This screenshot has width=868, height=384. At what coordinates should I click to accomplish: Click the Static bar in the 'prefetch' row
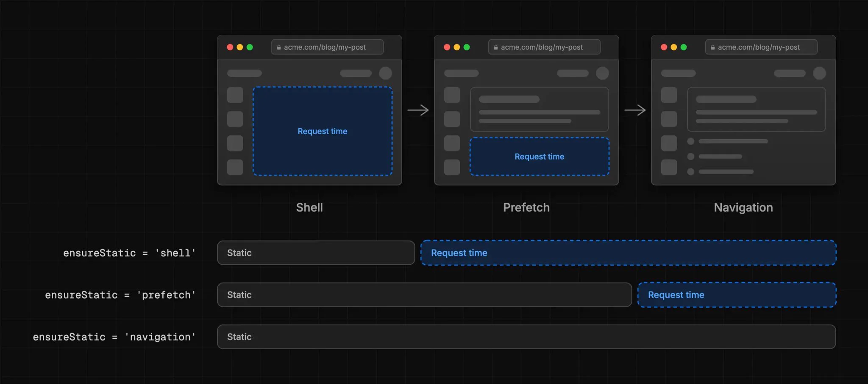(x=424, y=295)
